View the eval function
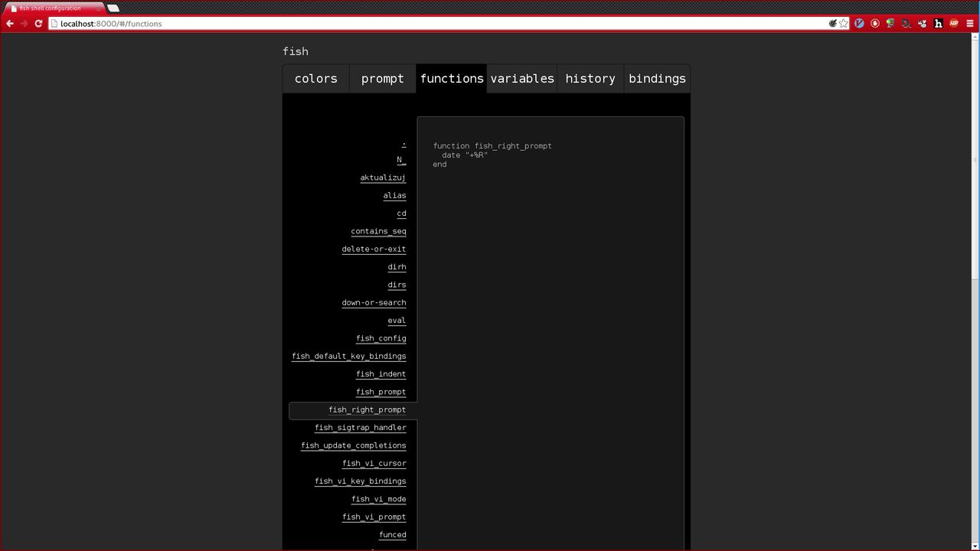980x551 pixels. click(x=397, y=321)
